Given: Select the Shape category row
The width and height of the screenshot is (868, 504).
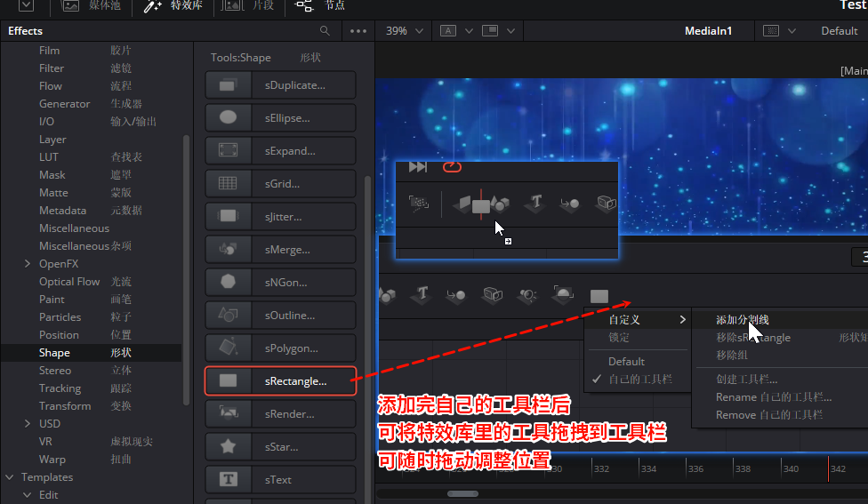Looking at the screenshot, I should [x=91, y=352].
